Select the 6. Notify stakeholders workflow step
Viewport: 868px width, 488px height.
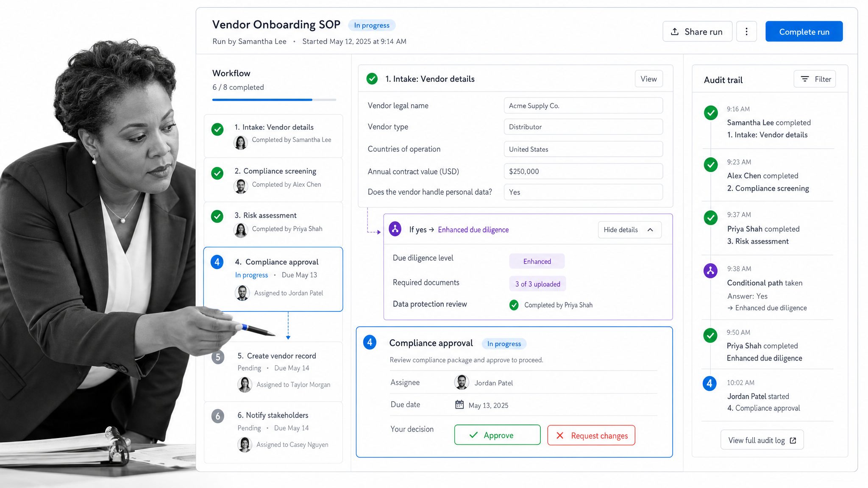pyautogui.click(x=273, y=432)
